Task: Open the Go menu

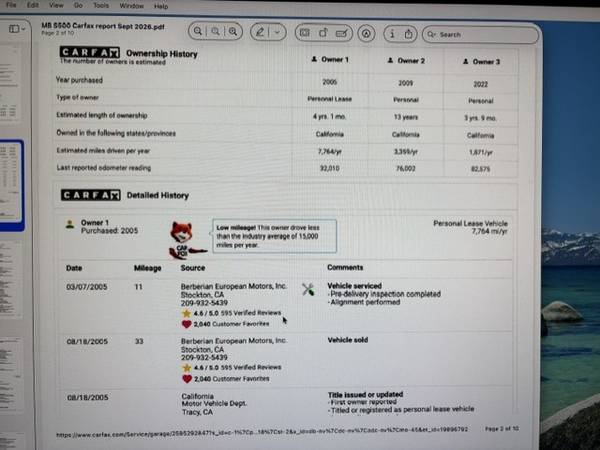Action: [x=78, y=5]
